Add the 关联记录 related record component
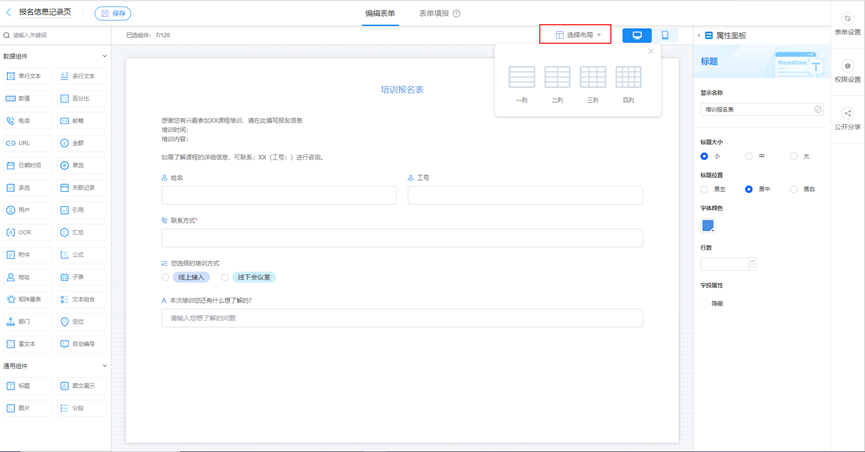The width and height of the screenshot is (865, 452). pyautogui.click(x=82, y=188)
